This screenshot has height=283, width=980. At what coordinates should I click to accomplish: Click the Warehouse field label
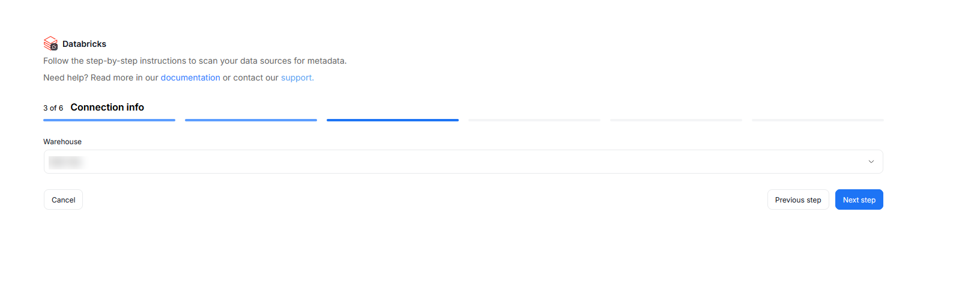(62, 142)
